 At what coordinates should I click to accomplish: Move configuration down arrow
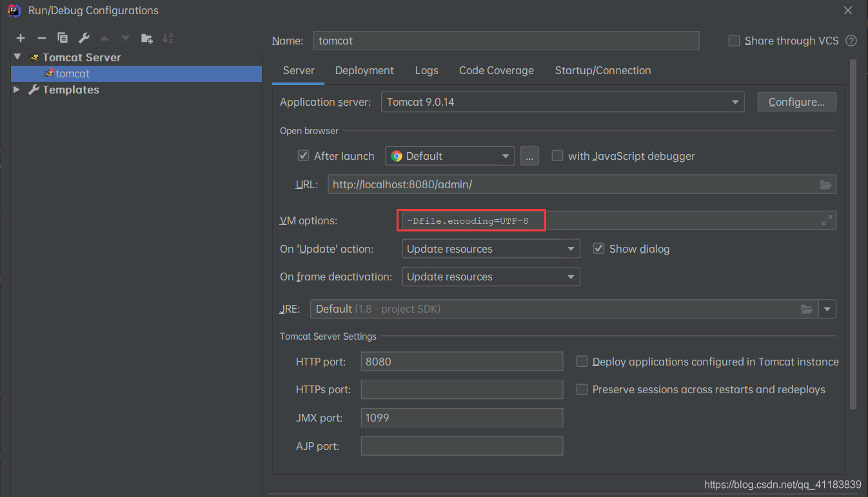point(126,38)
